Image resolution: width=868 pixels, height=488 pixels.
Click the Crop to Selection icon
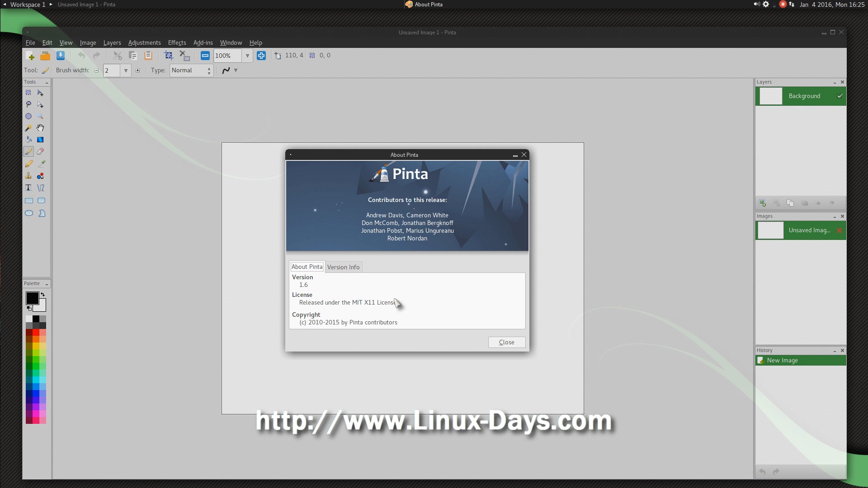click(169, 56)
